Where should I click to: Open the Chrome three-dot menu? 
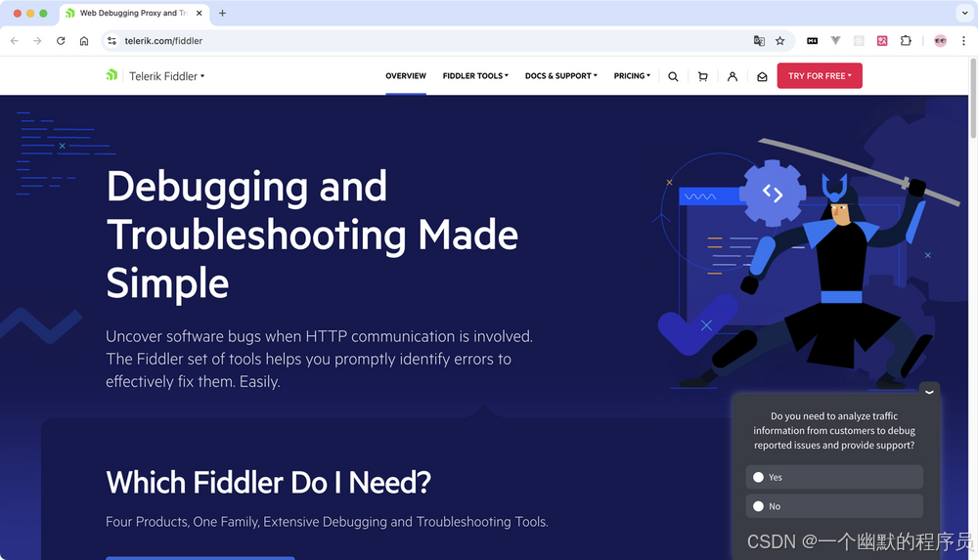(x=963, y=40)
